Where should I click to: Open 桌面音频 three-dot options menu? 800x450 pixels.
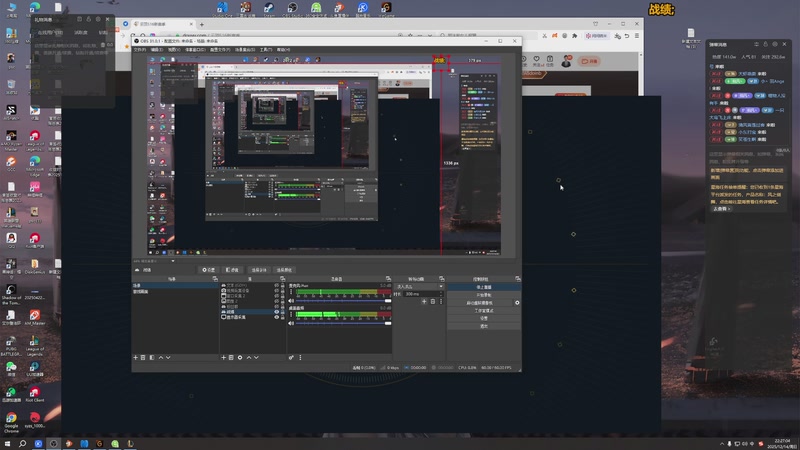click(291, 314)
